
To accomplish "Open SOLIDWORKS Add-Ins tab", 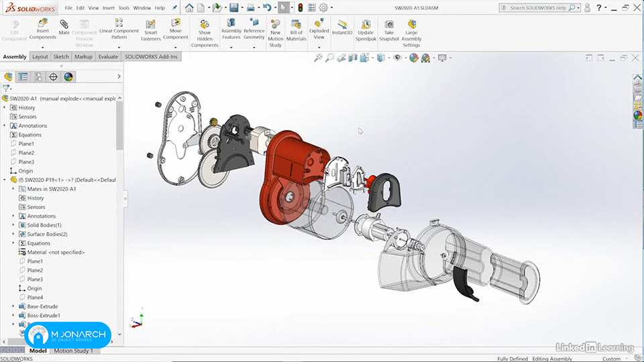I will click(x=151, y=56).
